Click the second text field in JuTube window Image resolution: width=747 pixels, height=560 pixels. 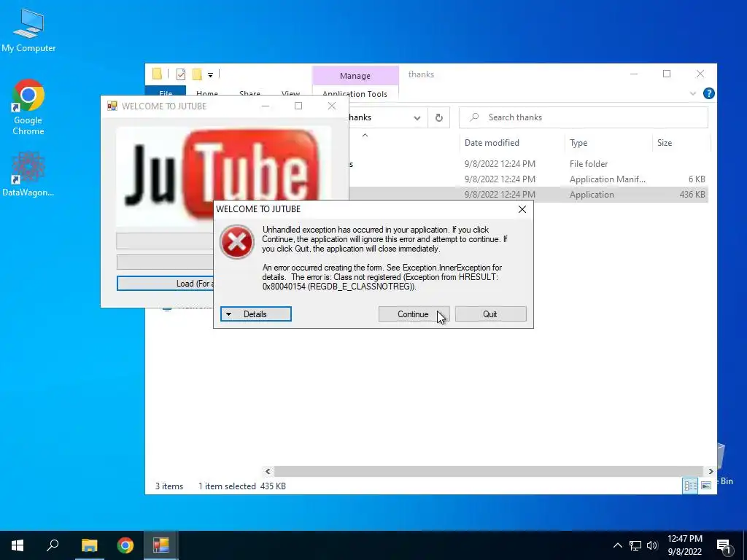click(166, 262)
